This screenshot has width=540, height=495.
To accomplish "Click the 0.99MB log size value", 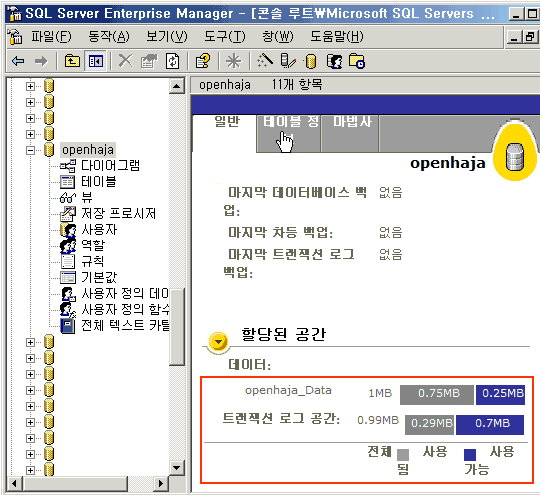I will 378,421.
